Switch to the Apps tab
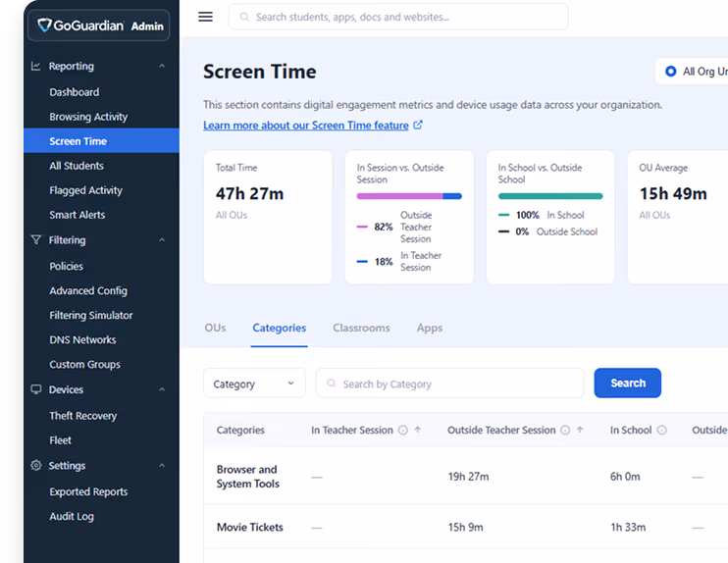 point(430,328)
